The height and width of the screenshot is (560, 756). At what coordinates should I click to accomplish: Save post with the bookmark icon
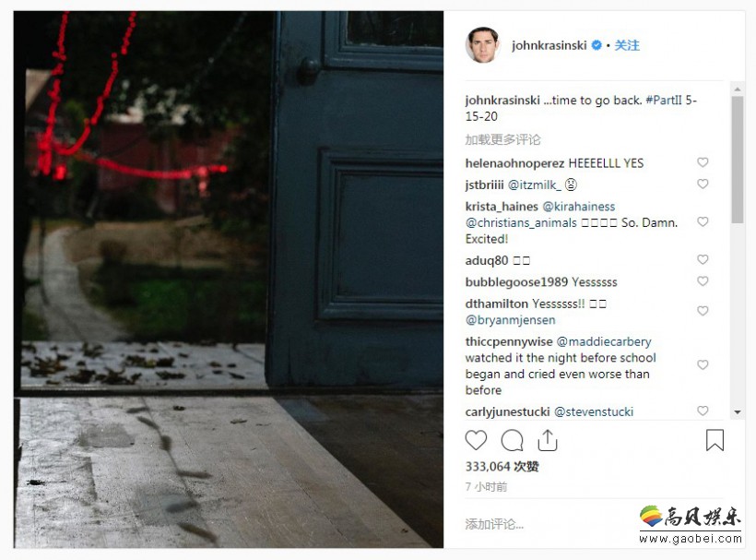click(715, 440)
